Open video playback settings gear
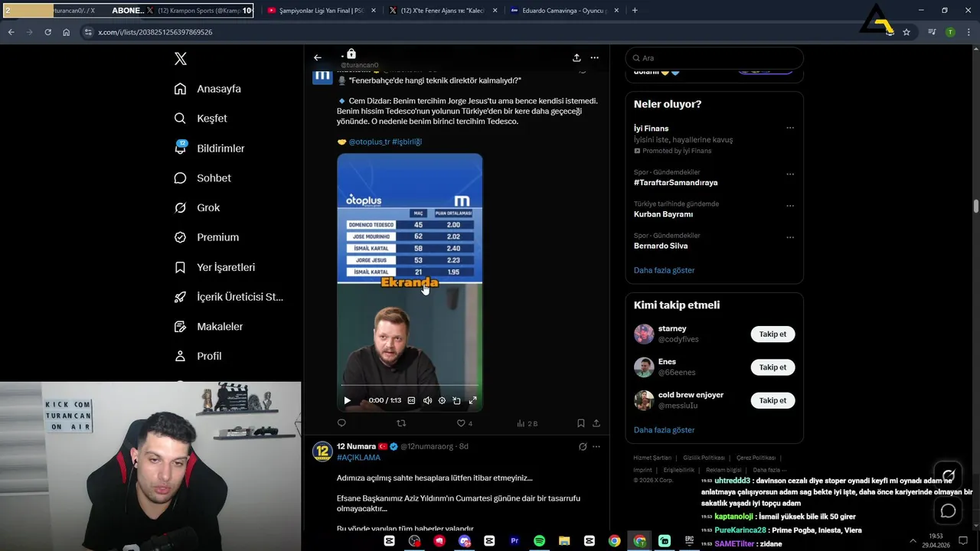980x551 pixels. click(442, 400)
